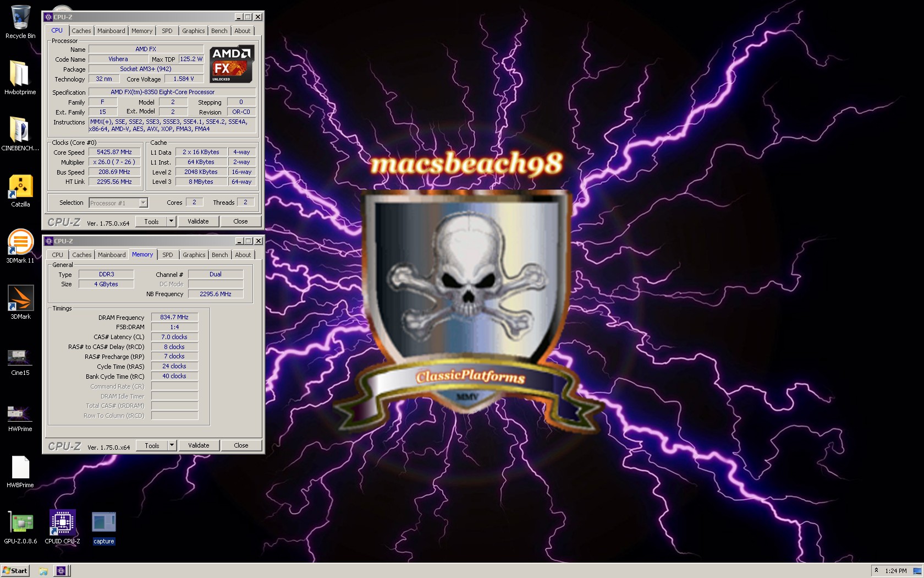Open SPD tab in top CPU-Z window
Viewport: 924px width, 578px height.
167,31
